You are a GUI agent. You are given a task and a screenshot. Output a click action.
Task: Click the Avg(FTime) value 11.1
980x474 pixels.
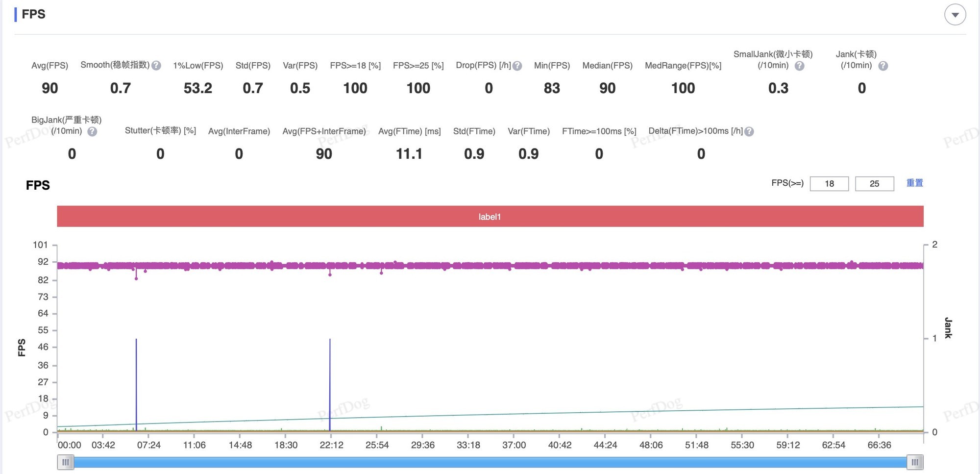click(x=409, y=154)
